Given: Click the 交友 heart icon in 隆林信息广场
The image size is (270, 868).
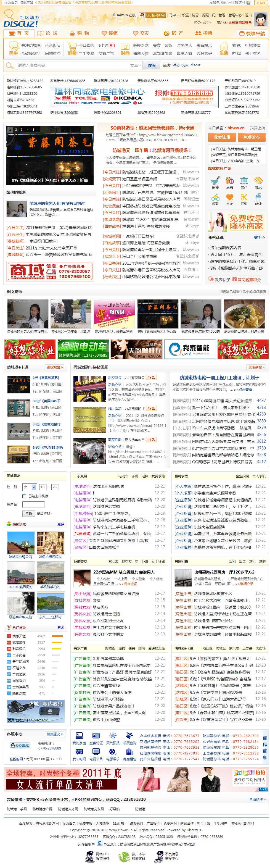Looking at the screenshot, I should pos(230,197).
